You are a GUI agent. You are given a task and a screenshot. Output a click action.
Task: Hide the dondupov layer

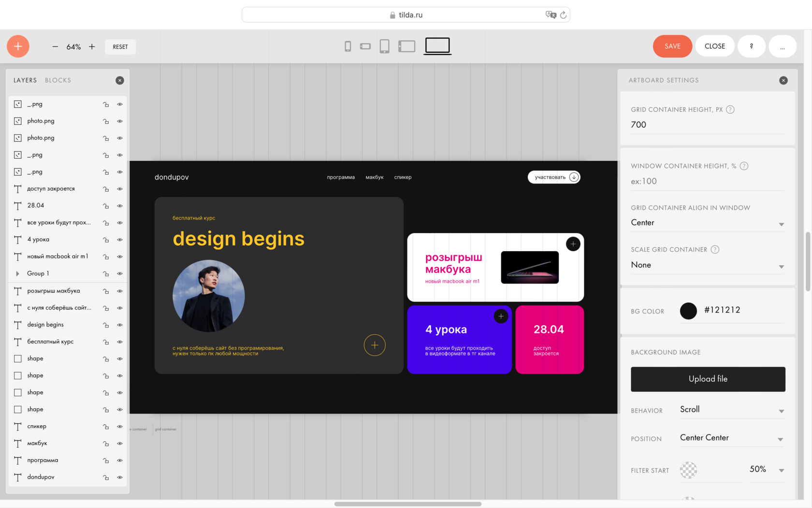click(120, 478)
